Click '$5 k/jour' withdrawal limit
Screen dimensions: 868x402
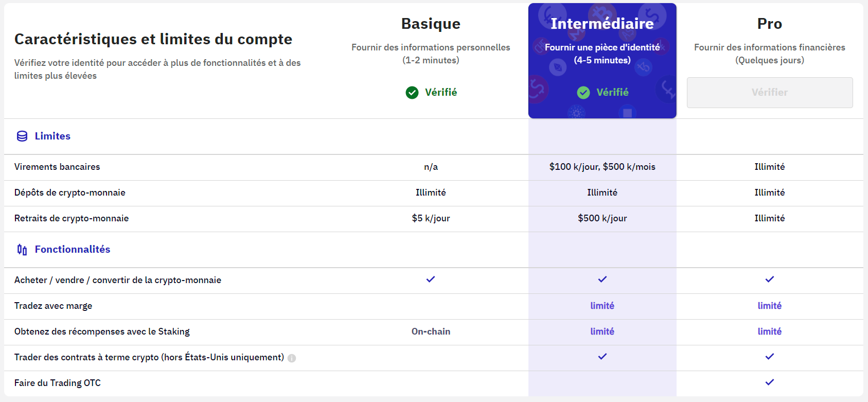[431, 218]
